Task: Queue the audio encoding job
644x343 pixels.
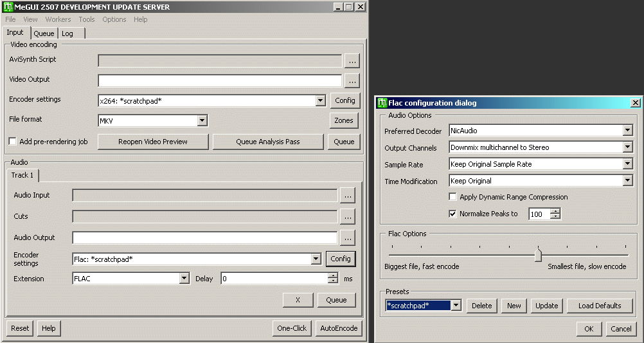Action: click(x=336, y=300)
